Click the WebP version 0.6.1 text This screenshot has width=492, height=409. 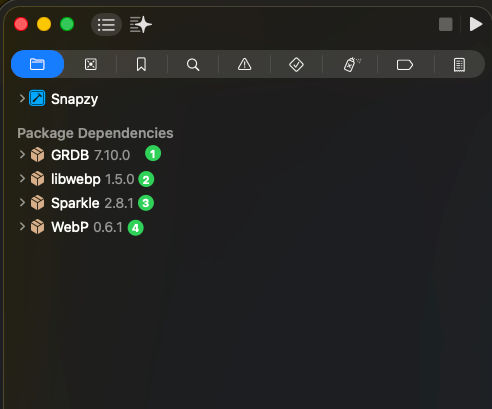108,227
